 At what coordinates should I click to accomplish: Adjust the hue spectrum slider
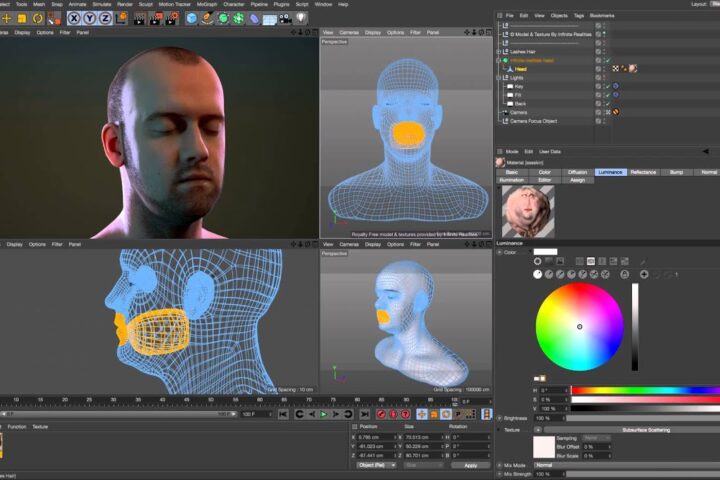(645, 390)
